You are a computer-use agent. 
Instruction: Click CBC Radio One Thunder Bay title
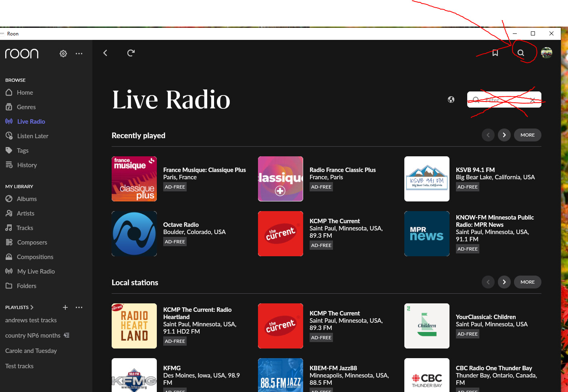[x=494, y=368]
